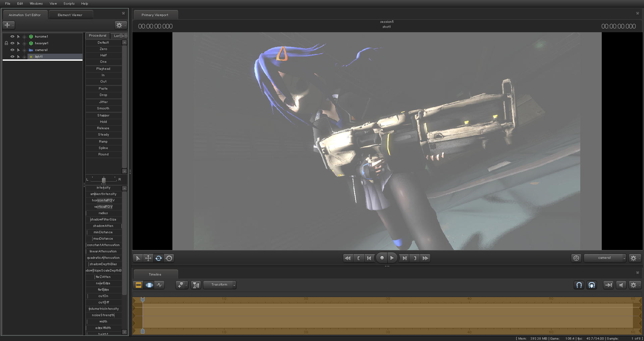
Task: Skip ahead with the fast-forward button
Action: (x=425, y=258)
